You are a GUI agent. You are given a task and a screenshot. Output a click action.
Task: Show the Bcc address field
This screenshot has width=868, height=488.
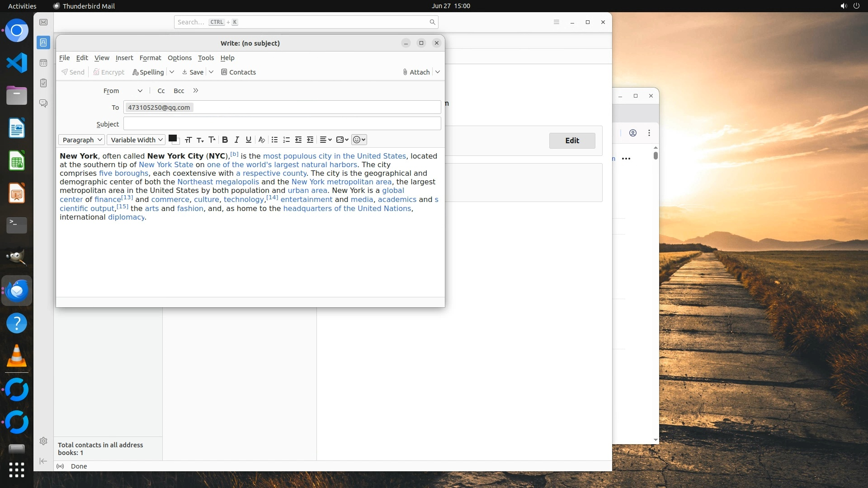(x=179, y=91)
